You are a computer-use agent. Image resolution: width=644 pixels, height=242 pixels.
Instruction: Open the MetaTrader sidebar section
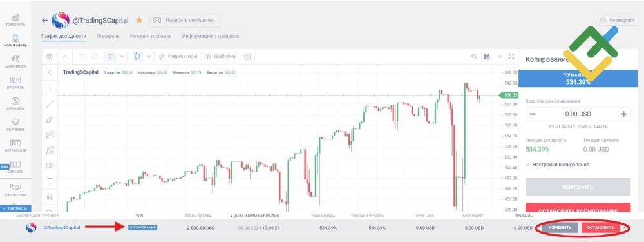coord(15,146)
